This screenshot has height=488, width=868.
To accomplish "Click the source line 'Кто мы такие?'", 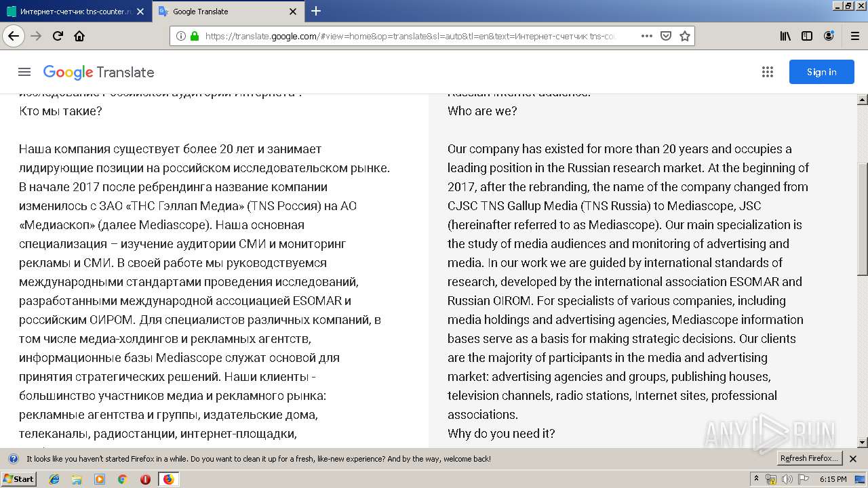I will (60, 111).
